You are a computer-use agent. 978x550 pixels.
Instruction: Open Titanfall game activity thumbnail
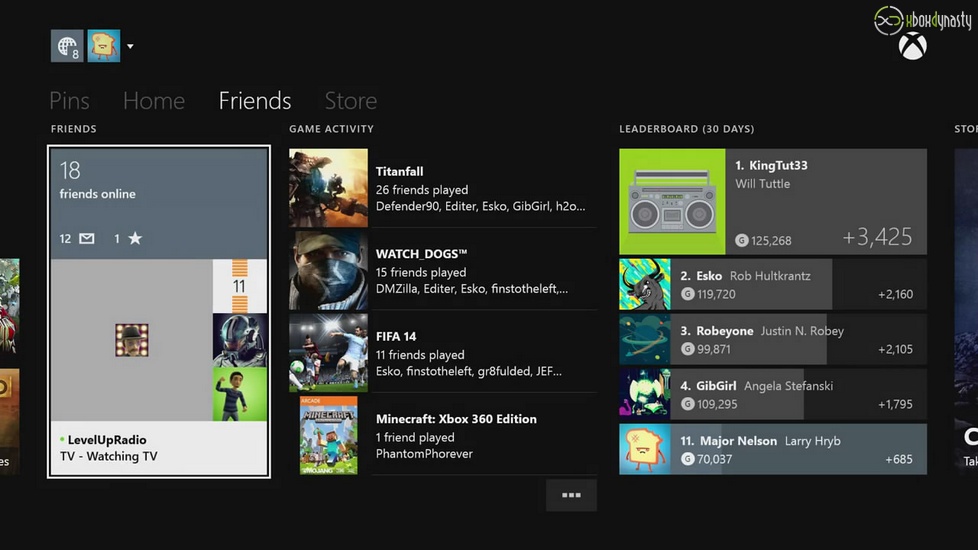click(328, 188)
